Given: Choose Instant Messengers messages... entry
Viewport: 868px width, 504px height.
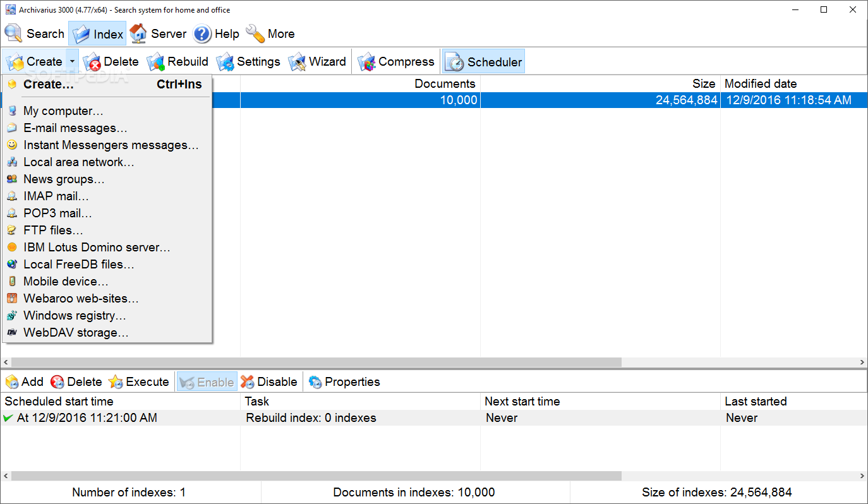Looking at the screenshot, I should (x=107, y=145).
